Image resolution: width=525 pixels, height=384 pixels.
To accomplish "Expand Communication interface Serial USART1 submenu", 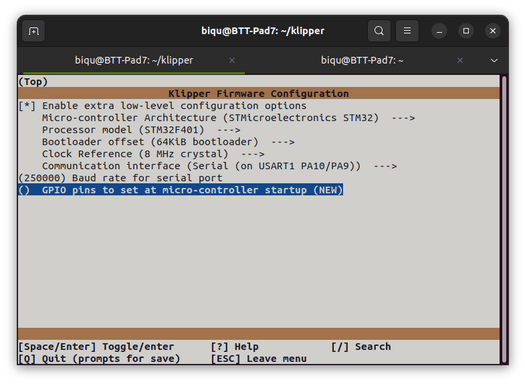I will tap(219, 166).
